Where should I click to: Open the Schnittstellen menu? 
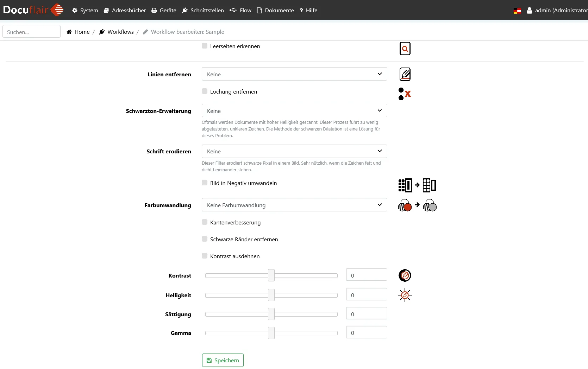[x=203, y=11]
